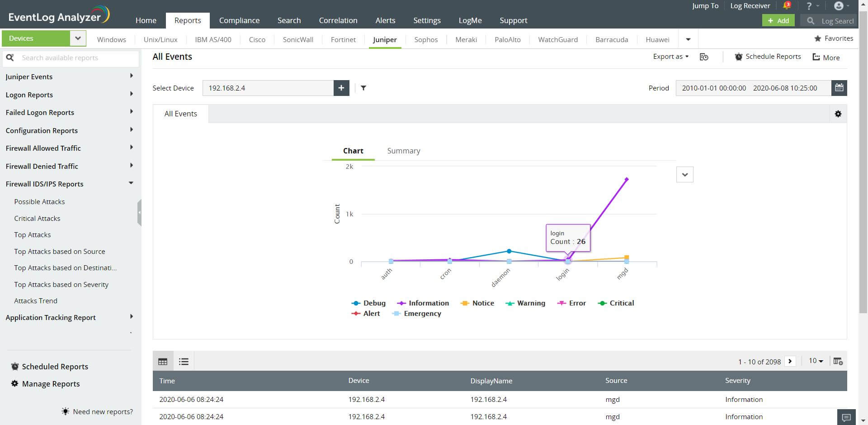Open the Devices dropdown arrow

pos(78,38)
